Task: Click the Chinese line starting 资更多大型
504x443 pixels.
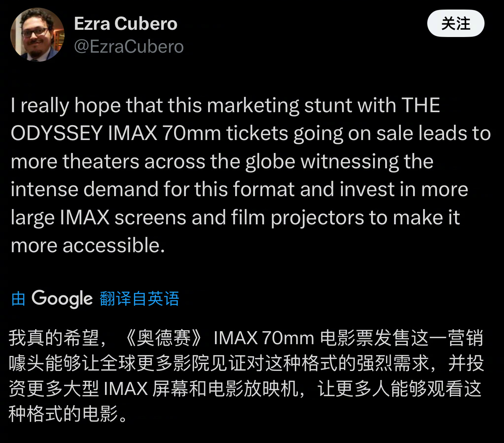Action: click(x=245, y=388)
